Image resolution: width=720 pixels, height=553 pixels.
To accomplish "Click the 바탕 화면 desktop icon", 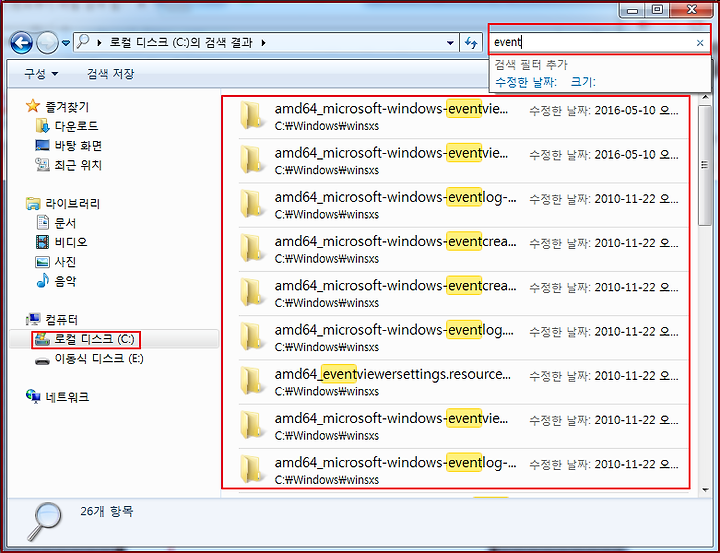I will click(x=42, y=145).
